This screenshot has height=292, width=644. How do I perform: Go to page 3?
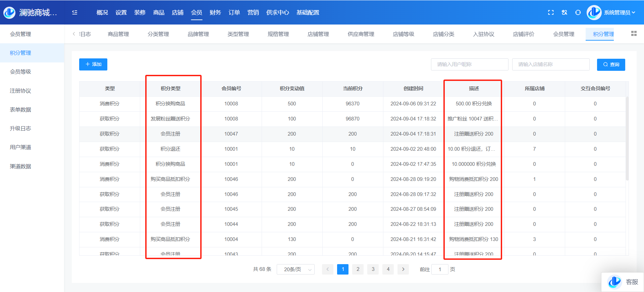click(x=373, y=269)
